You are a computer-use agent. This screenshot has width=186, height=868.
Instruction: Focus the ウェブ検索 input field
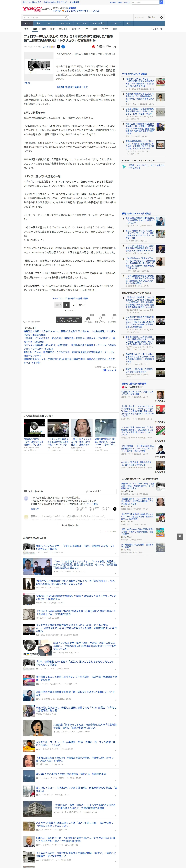145,2
